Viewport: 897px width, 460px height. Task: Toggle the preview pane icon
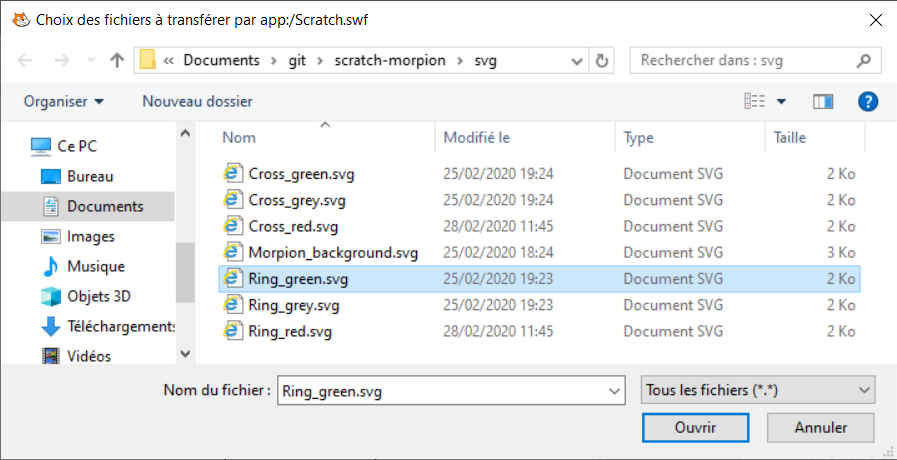pyautogui.click(x=823, y=101)
